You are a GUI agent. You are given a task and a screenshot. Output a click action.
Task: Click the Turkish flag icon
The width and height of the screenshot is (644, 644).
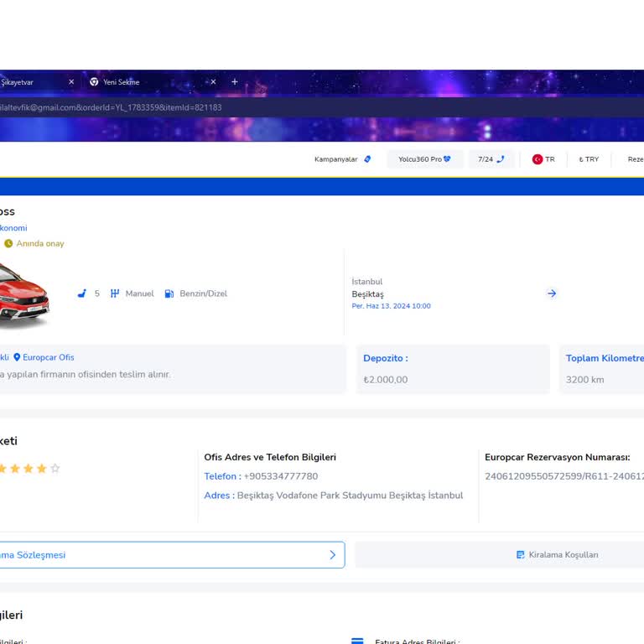pyautogui.click(x=538, y=159)
